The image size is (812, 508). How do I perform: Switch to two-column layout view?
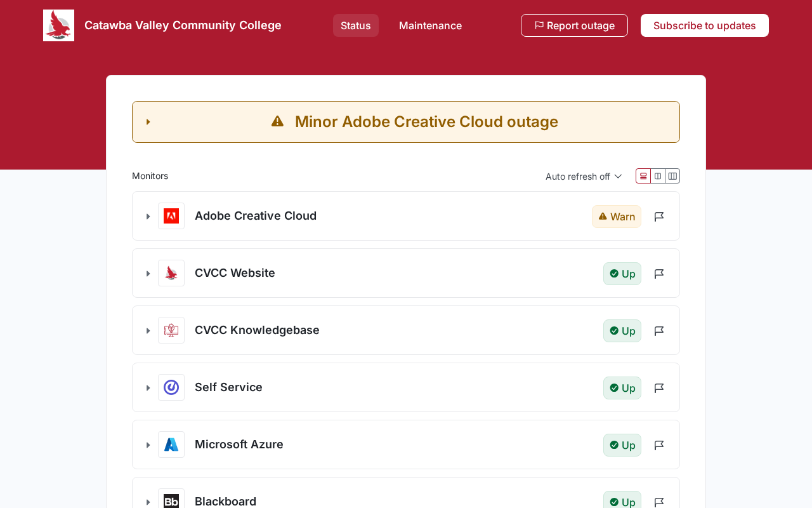658,176
